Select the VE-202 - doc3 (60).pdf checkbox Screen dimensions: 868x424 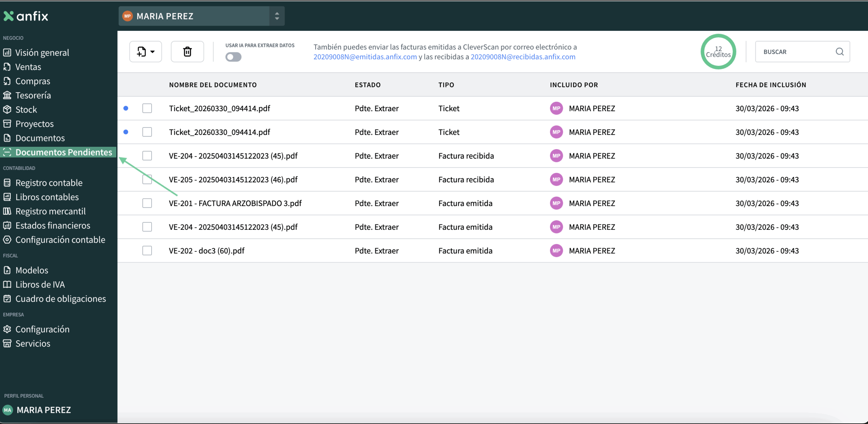(147, 250)
